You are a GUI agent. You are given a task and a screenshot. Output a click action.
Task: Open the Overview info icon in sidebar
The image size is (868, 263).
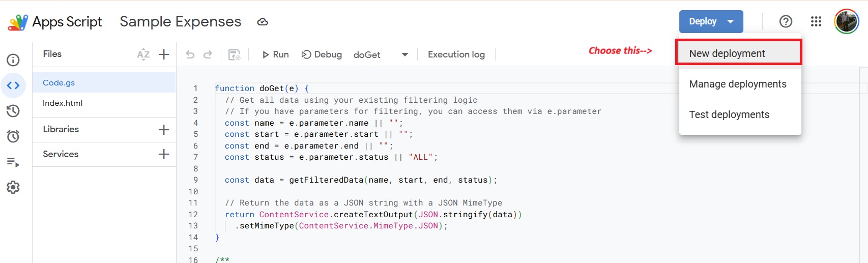click(x=13, y=60)
